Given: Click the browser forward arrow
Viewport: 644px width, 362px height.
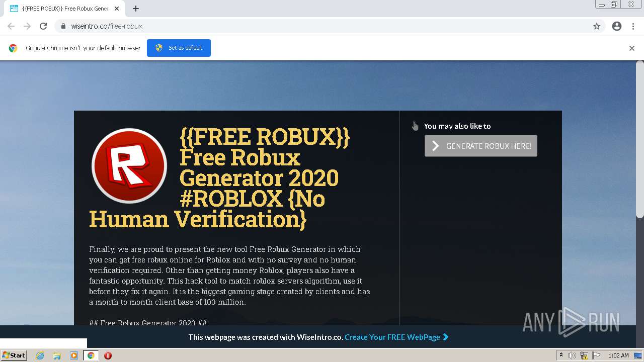Looking at the screenshot, I should [27, 26].
